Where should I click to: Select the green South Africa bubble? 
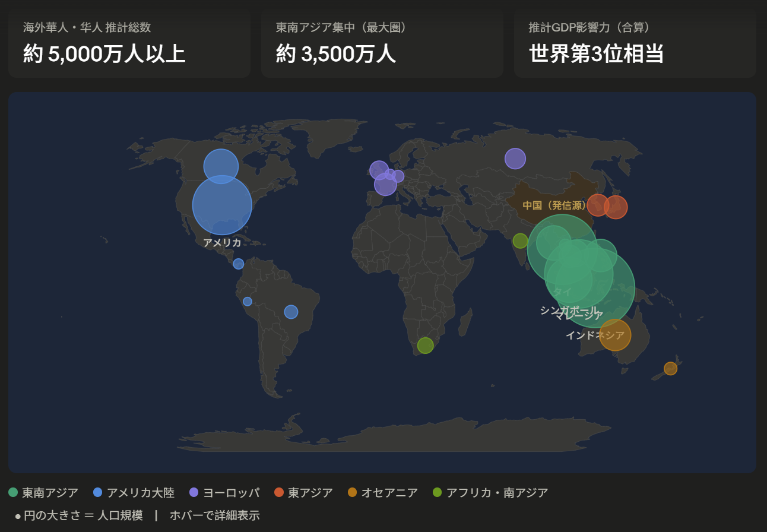click(426, 346)
